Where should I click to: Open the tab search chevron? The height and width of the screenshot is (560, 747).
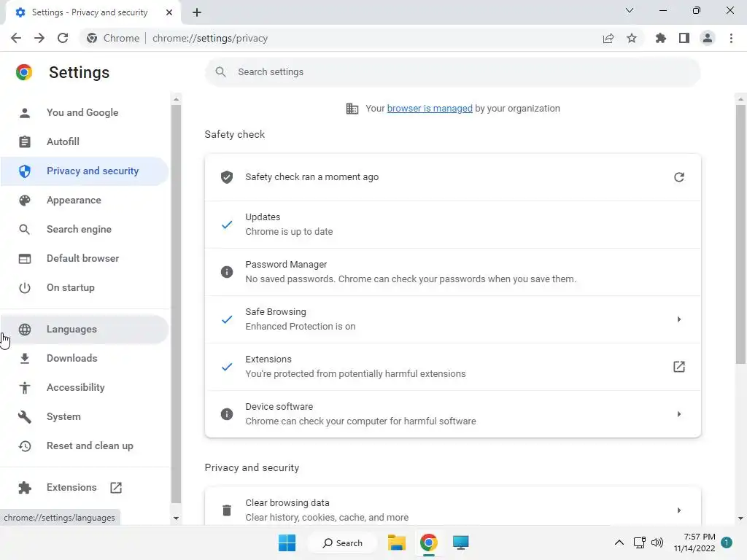coord(630,10)
